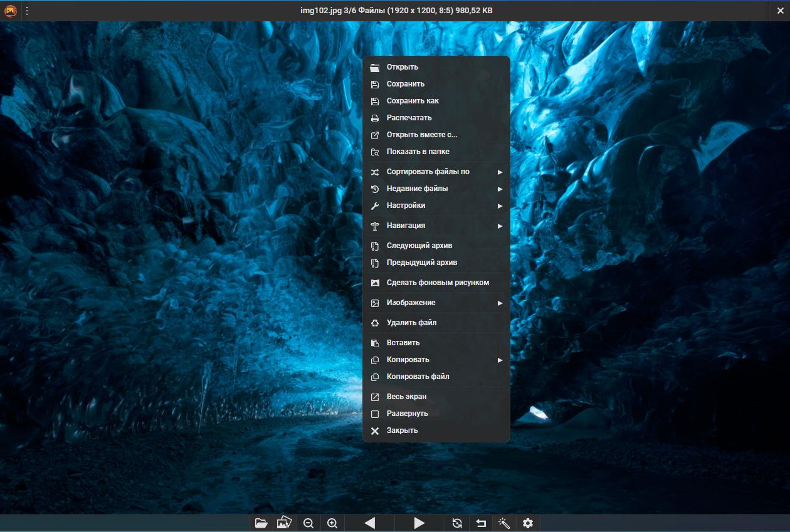Screen dimensions: 790x532
Task: Open the image gallery from bottom toolbar
Action: (285, 523)
